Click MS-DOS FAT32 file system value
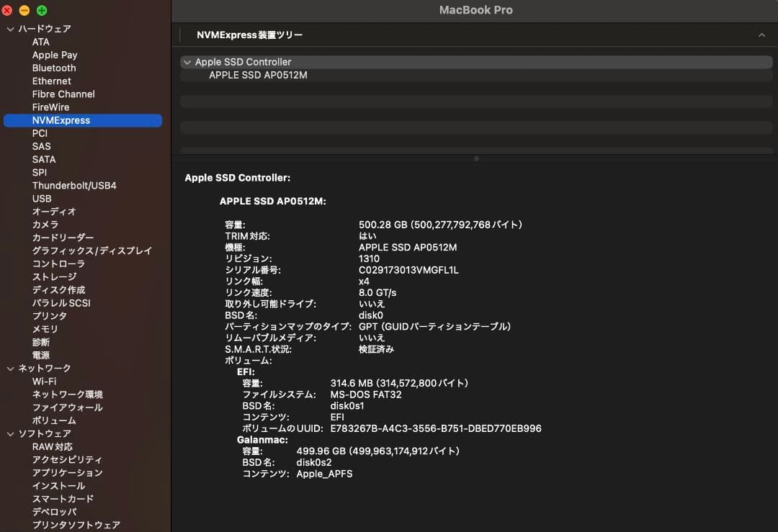 [366, 395]
